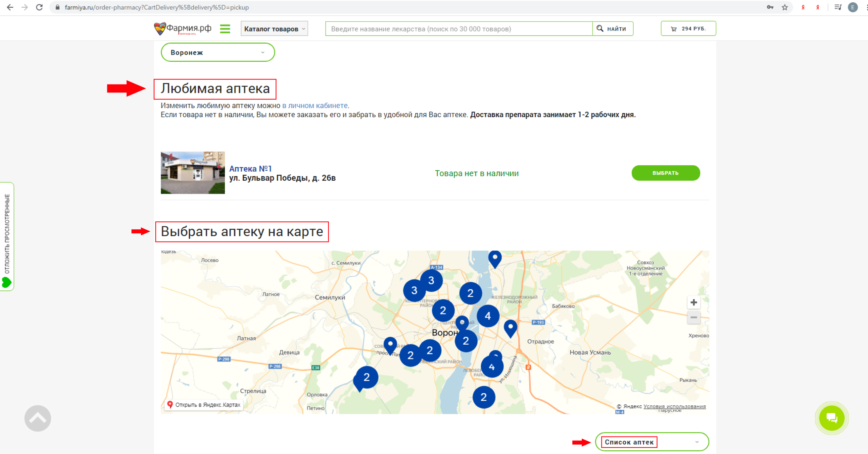Open the Аптека №1 link
The width and height of the screenshot is (868, 454).
(250, 169)
